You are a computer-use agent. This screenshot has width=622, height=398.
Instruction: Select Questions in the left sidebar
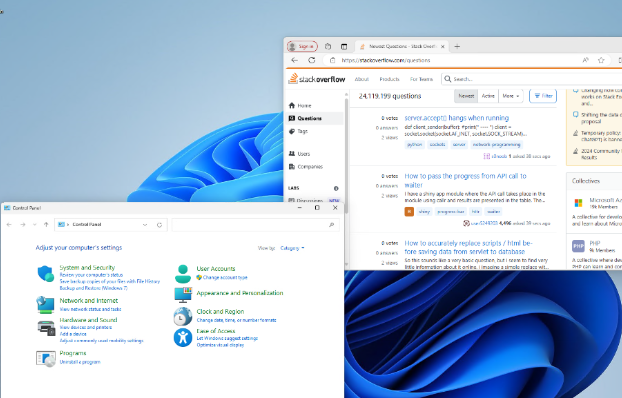click(315, 118)
